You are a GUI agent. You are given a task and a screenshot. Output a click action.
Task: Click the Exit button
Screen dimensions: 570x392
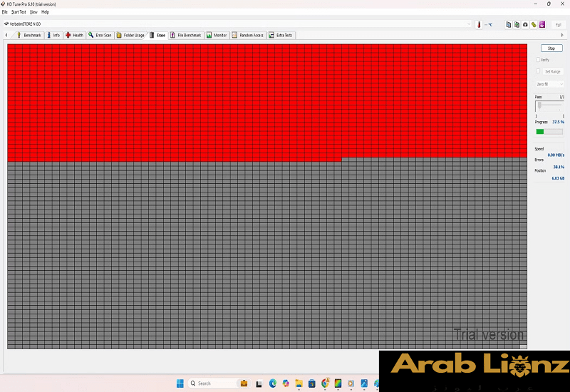pos(558,24)
